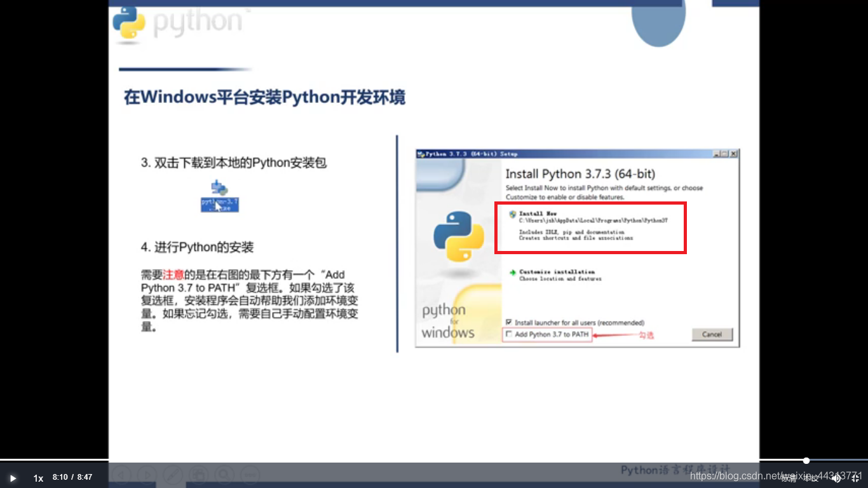The width and height of the screenshot is (868, 488).
Task: Minimize the Python 3.7.3 Setup window
Action: click(717, 154)
